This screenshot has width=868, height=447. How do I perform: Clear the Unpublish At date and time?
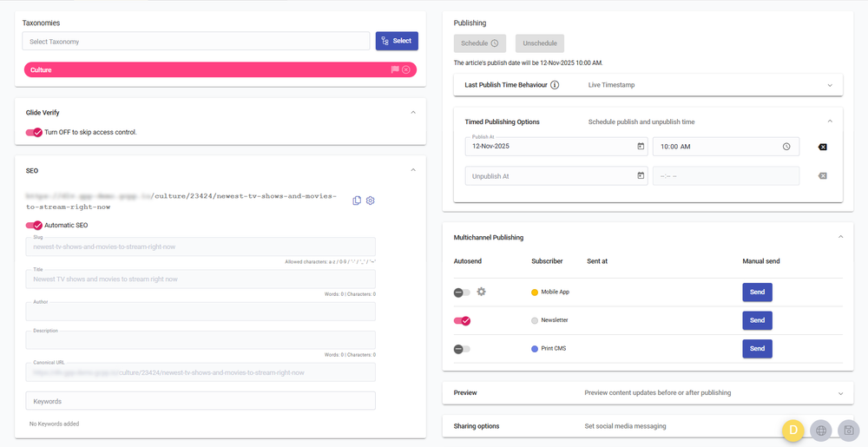[823, 176]
